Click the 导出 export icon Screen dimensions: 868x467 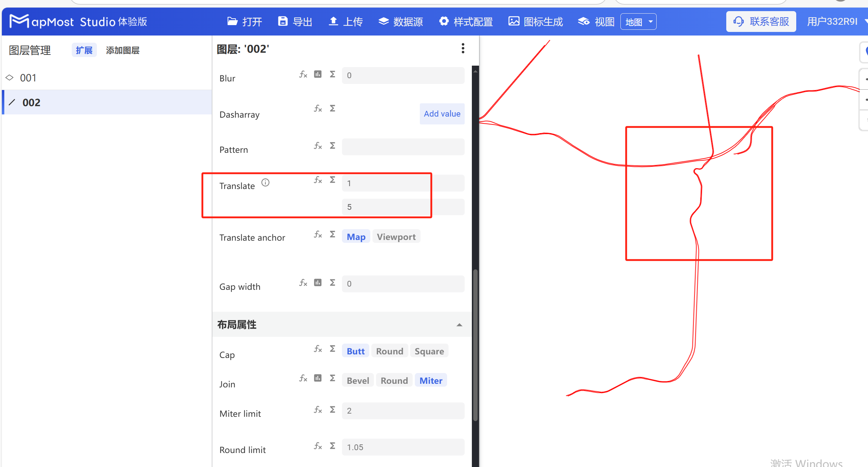click(x=294, y=22)
